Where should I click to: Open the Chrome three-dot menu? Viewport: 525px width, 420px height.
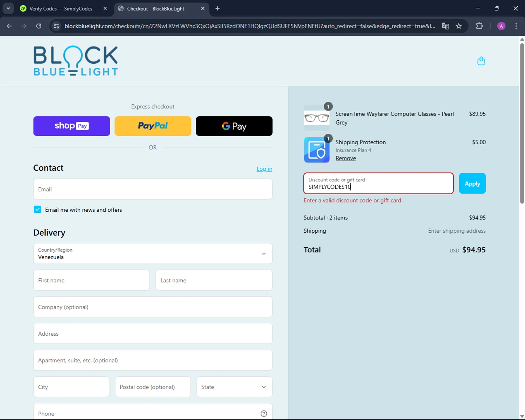516,26
